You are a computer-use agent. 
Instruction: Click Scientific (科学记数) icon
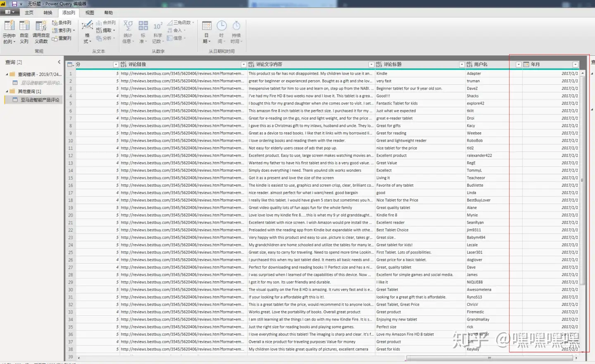[158, 26]
